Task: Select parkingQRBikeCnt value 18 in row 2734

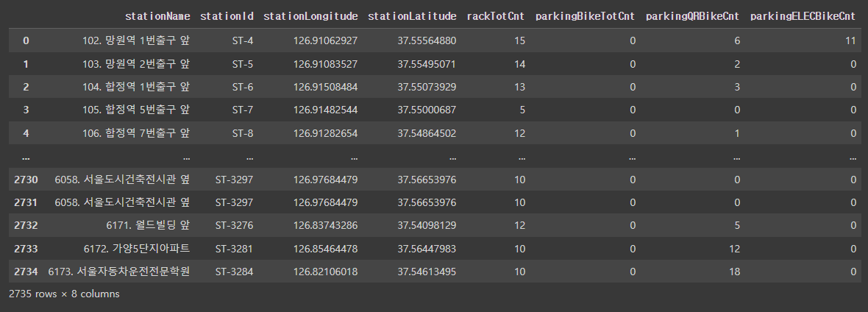Action: 735,272
